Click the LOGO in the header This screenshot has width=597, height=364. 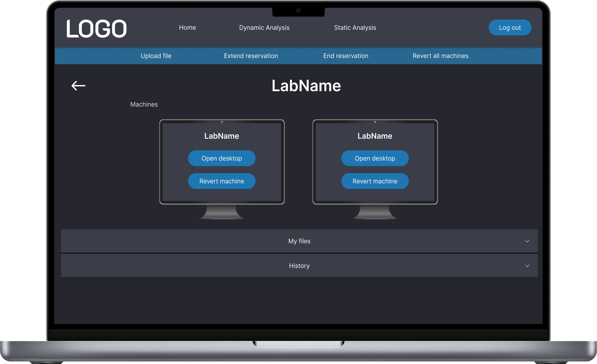click(96, 29)
